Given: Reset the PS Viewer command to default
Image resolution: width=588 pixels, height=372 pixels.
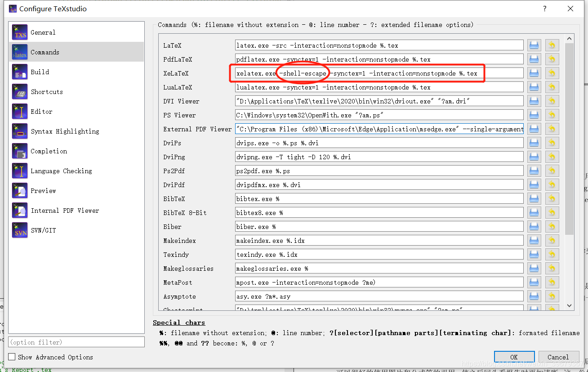Looking at the screenshot, I should [552, 115].
